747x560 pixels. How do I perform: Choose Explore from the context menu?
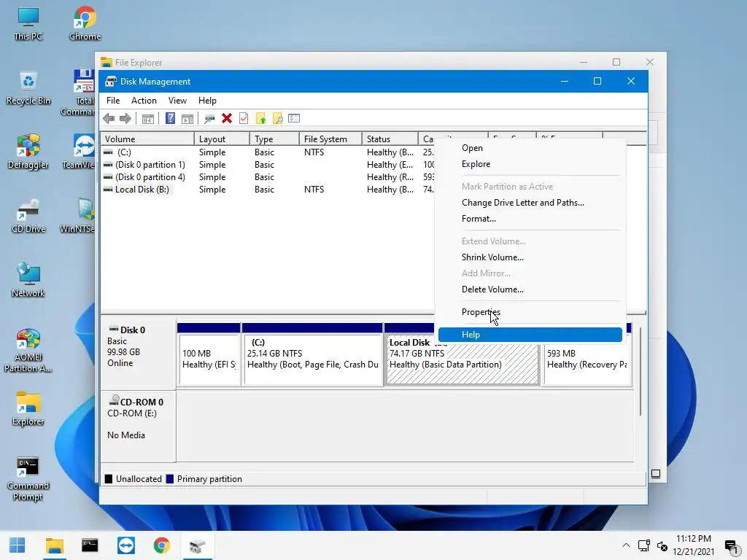click(x=530, y=164)
